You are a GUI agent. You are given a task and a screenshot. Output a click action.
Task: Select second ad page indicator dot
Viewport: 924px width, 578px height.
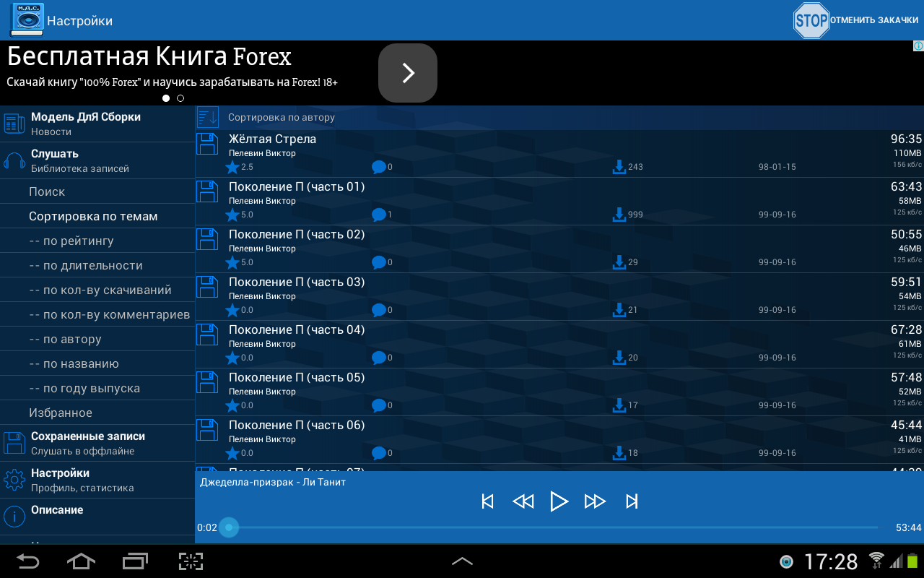pyautogui.click(x=180, y=98)
